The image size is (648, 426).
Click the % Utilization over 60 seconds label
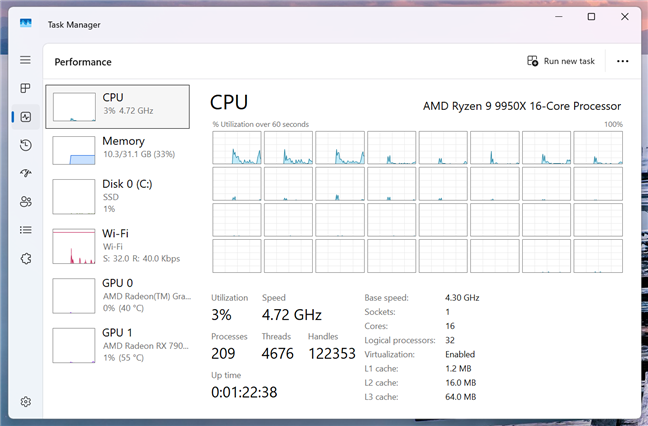pyautogui.click(x=261, y=124)
